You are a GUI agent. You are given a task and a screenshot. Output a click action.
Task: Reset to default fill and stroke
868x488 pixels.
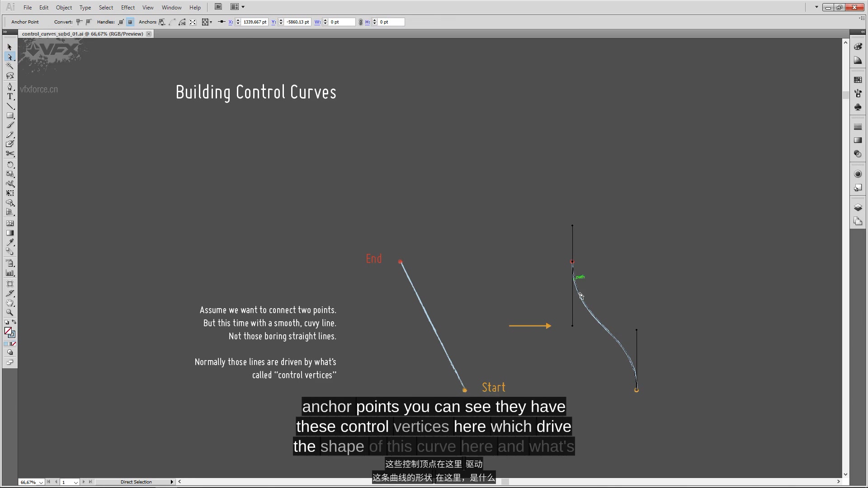6,322
